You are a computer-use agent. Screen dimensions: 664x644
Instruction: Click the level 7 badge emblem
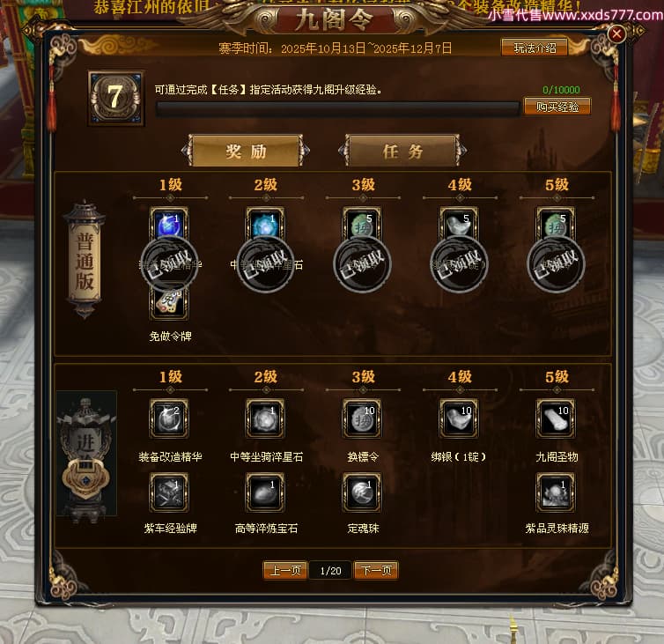115,98
